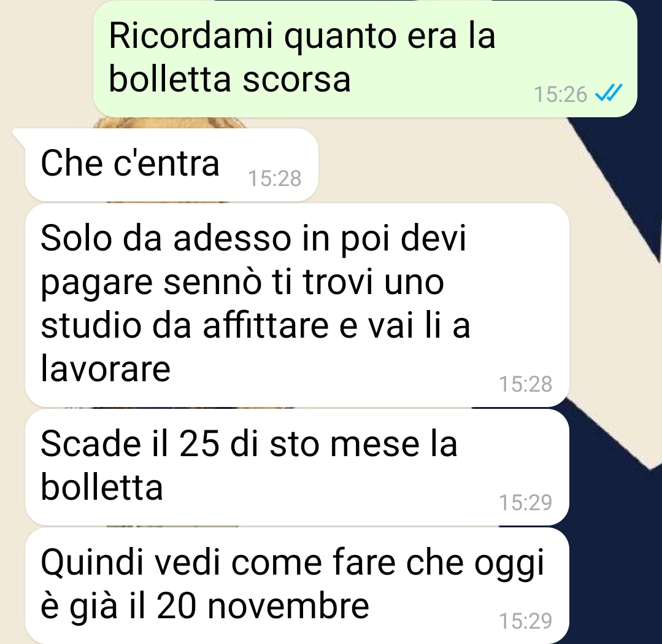Select the "Che c'entra" message bubble
The height and width of the screenshot is (644, 662).
pos(171,165)
